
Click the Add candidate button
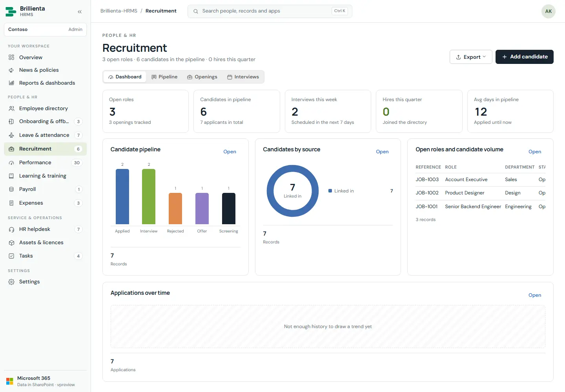pyautogui.click(x=525, y=57)
